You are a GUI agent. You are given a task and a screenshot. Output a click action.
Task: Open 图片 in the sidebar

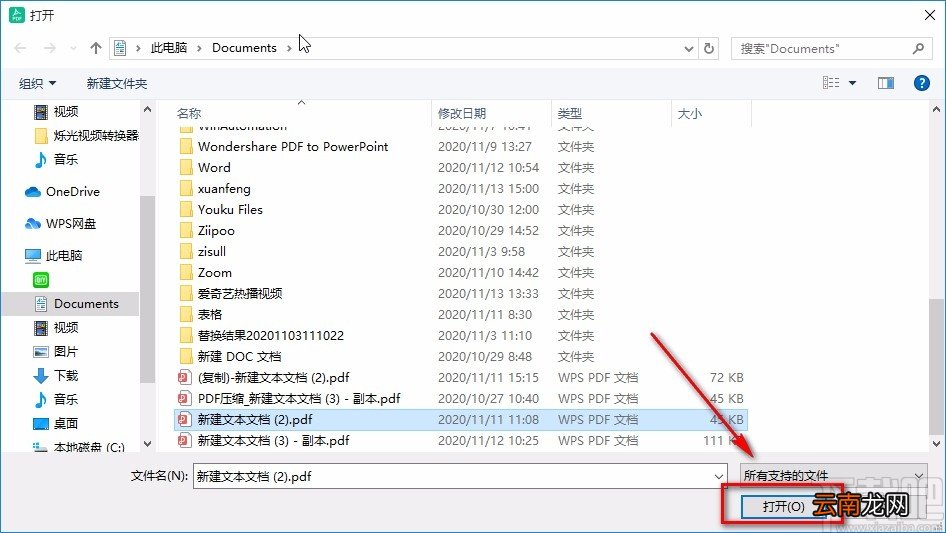click(x=56, y=351)
